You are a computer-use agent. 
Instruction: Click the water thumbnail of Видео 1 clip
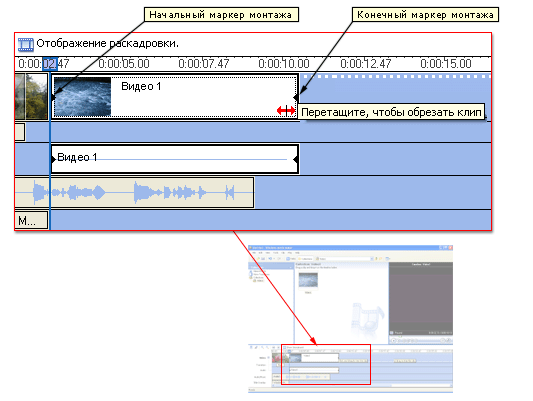point(83,97)
